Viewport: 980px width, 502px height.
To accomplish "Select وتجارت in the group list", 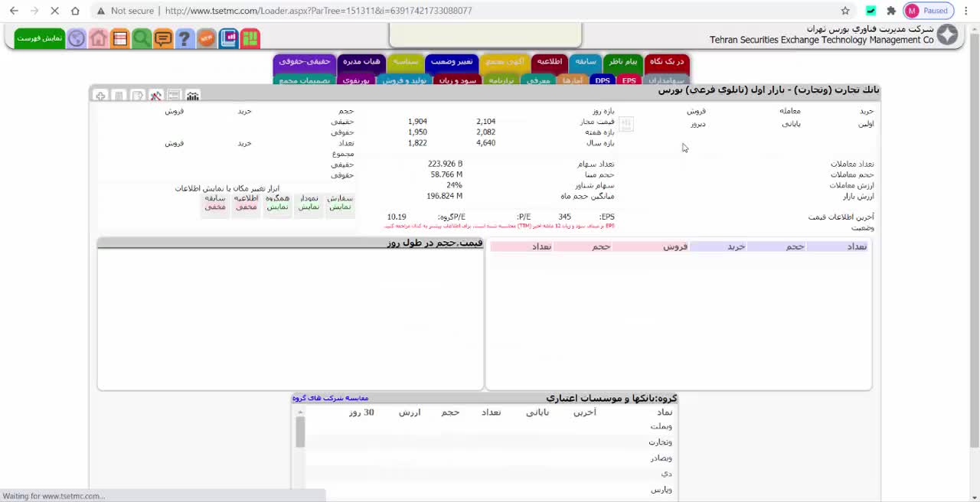I will (x=660, y=442).
